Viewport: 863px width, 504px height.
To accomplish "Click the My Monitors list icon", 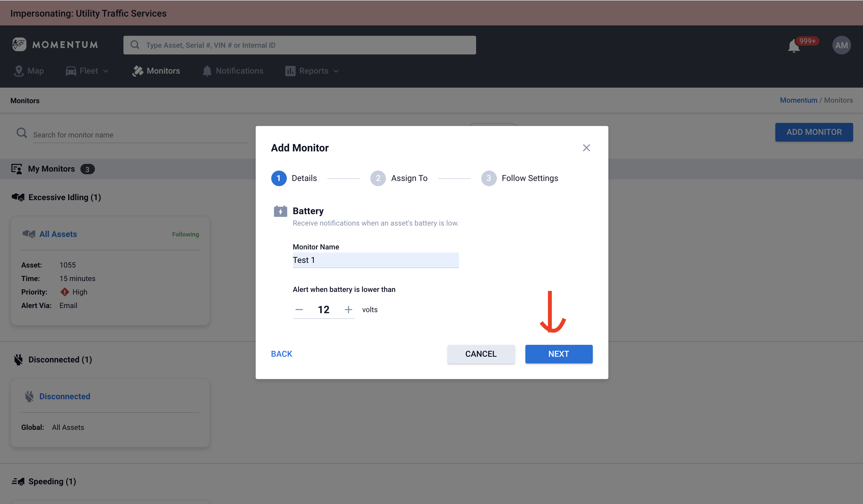I will pos(16,169).
